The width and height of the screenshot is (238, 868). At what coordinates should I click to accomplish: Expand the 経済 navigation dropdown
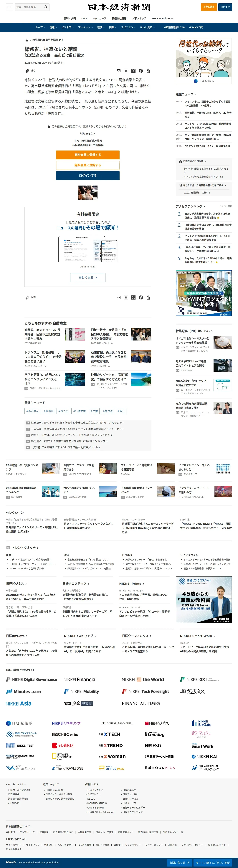(x=101, y=27)
